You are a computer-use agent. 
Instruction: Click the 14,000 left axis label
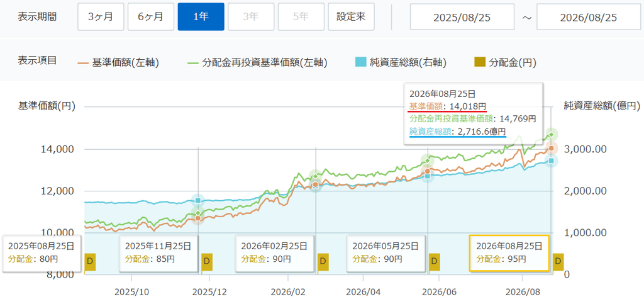coord(57,149)
